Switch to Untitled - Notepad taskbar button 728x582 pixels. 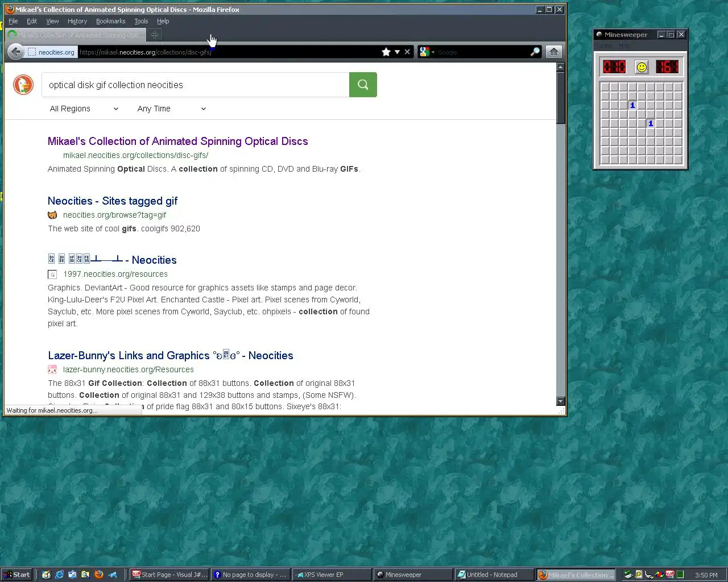494,575
